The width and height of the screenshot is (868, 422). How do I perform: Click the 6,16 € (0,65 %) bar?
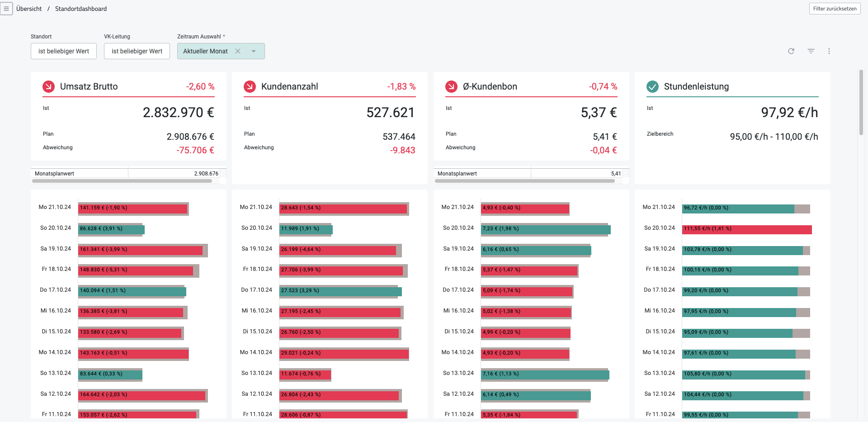(x=536, y=250)
